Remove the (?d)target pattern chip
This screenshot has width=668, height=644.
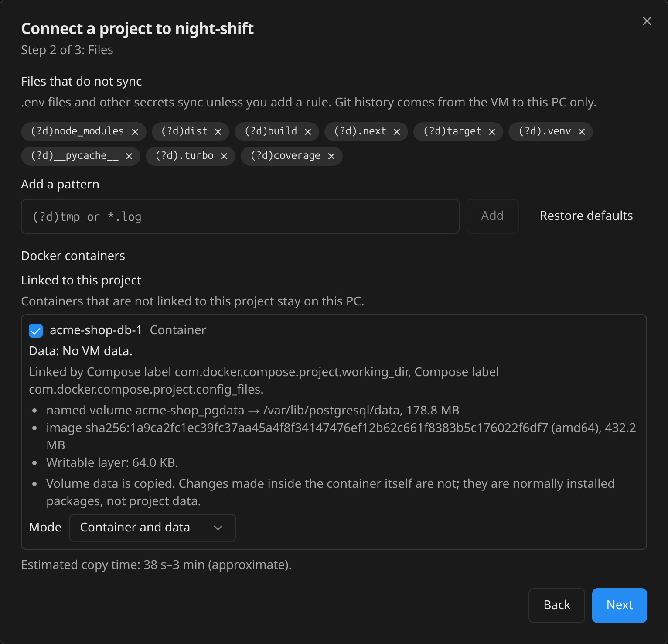click(x=492, y=132)
